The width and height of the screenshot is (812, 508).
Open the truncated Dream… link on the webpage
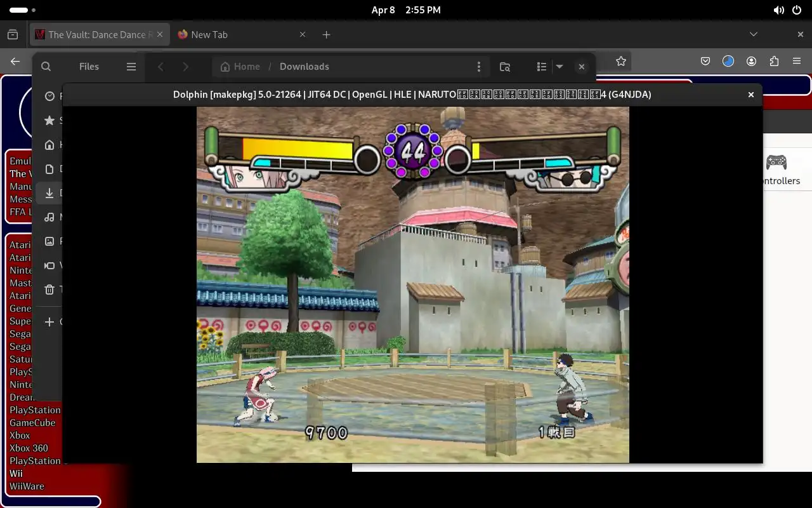20,398
